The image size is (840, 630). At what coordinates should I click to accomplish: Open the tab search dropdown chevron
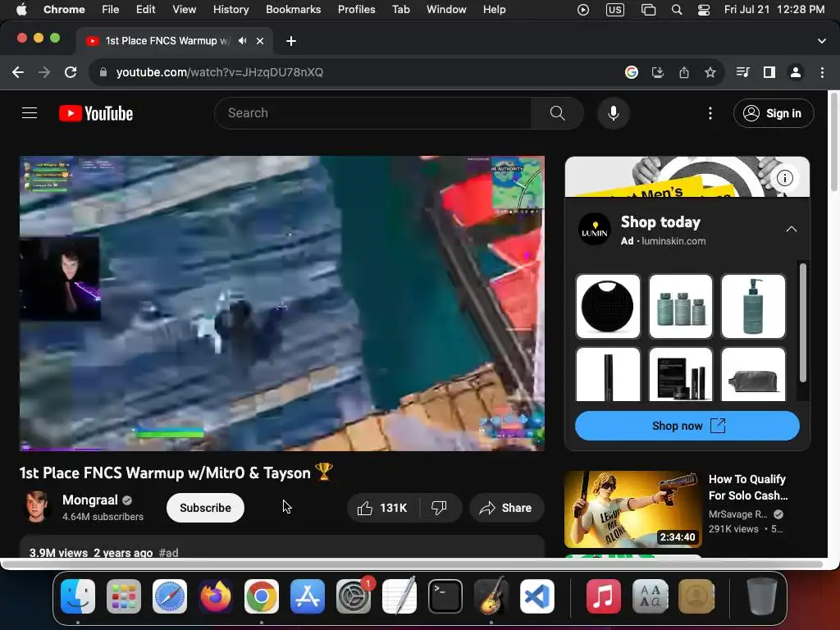pos(822,41)
